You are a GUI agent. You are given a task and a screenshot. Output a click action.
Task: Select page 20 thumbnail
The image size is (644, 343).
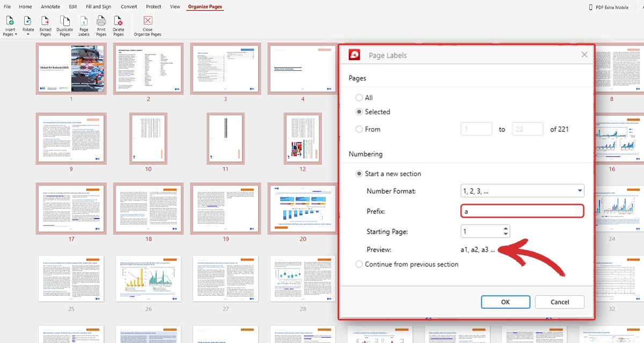(x=303, y=208)
